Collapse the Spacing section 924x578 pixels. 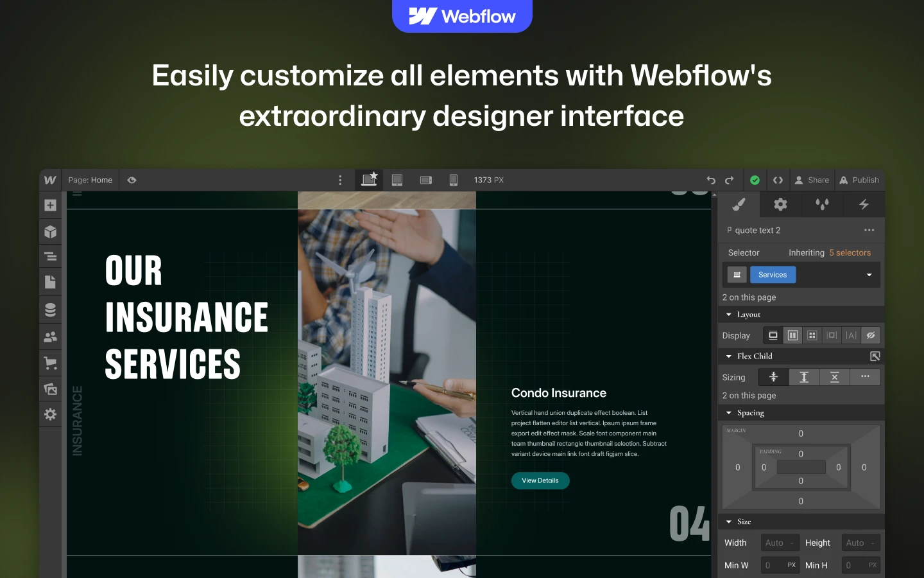(x=729, y=413)
